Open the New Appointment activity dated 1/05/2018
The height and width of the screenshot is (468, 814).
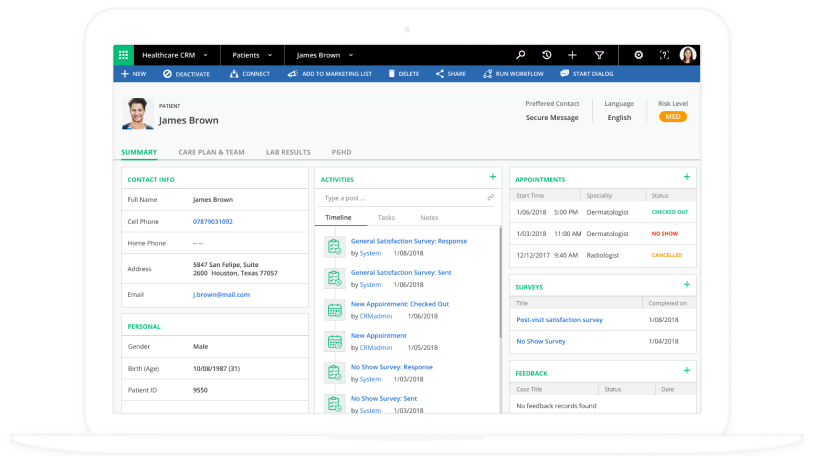click(378, 336)
